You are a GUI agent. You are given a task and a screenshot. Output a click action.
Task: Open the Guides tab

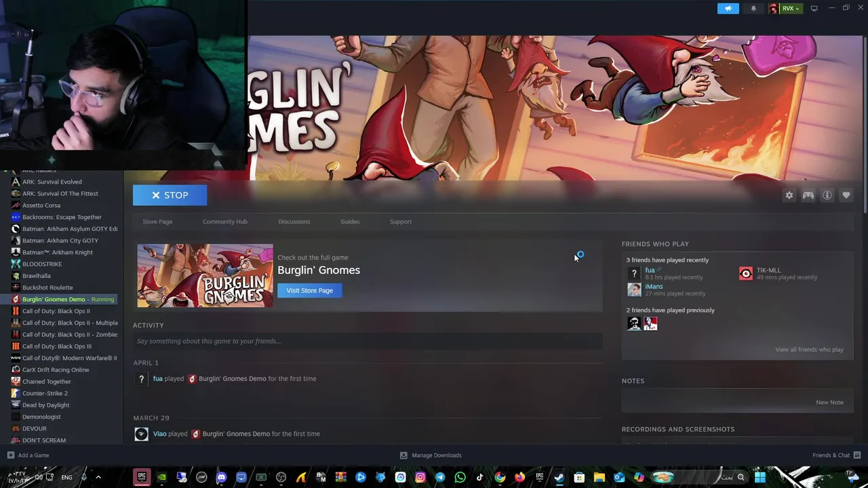(350, 222)
